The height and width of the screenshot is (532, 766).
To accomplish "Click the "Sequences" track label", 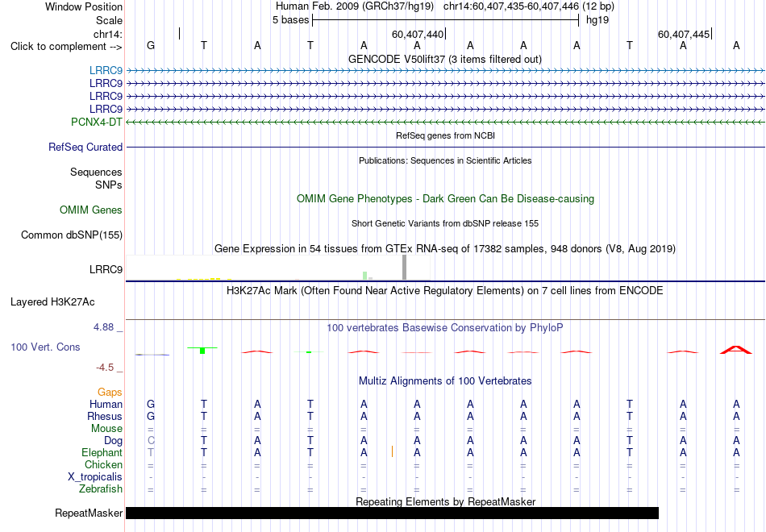I will click(96, 172).
